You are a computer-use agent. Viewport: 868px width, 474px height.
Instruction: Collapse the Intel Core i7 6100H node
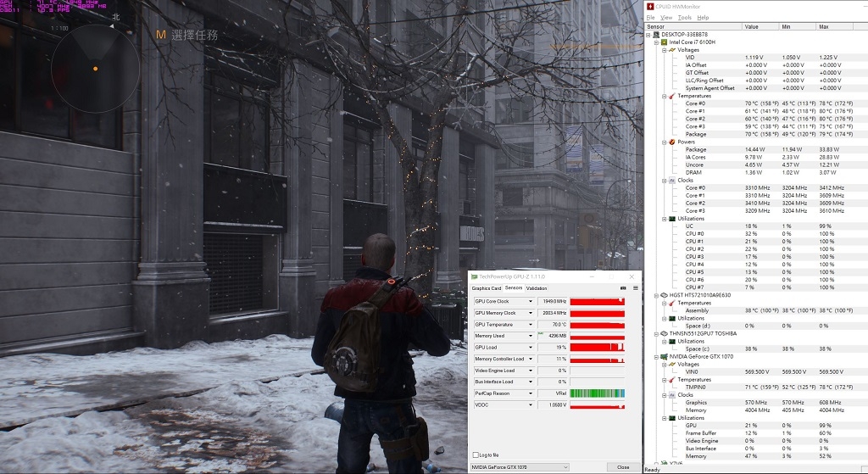(x=657, y=42)
